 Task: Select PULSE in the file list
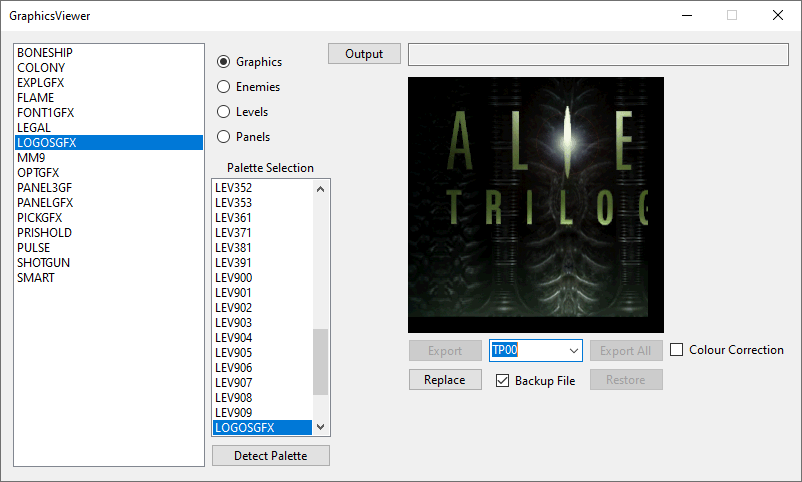tap(108, 248)
